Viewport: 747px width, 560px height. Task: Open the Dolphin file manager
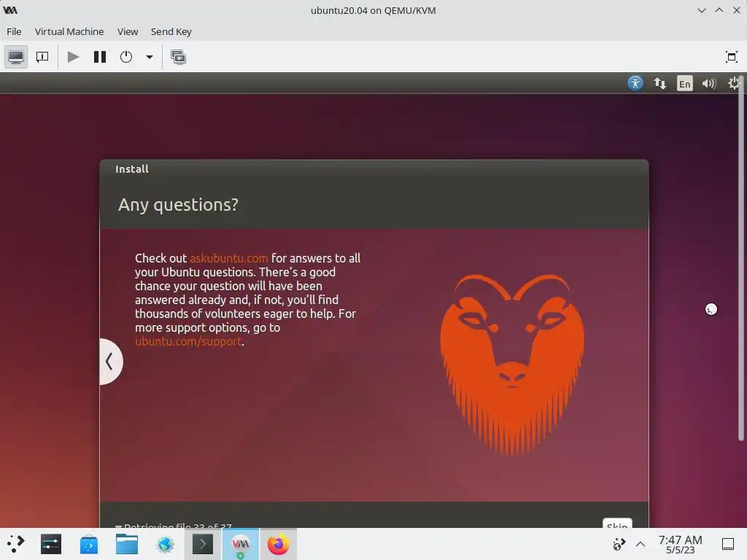pyautogui.click(x=127, y=544)
